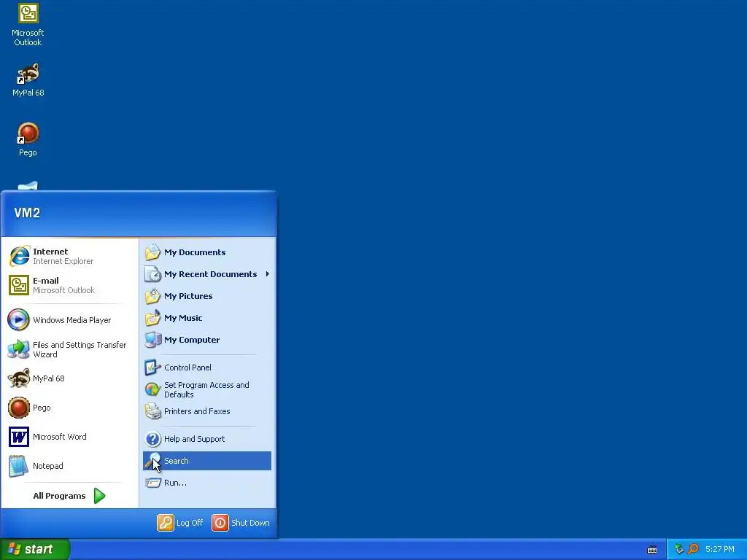Click the Log Off key icon

pyautogui.click(x=166, y=522)
